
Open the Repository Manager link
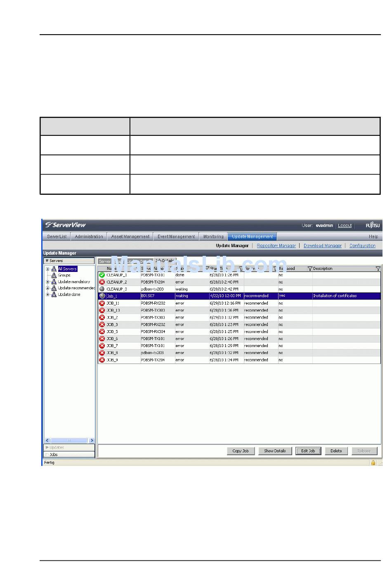[276, 246]
